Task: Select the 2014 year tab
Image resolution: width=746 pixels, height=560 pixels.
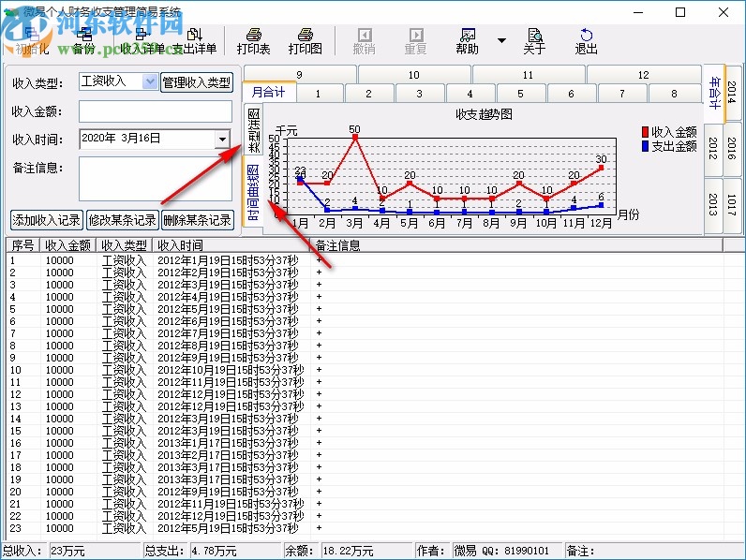Action: click(732, 92)
